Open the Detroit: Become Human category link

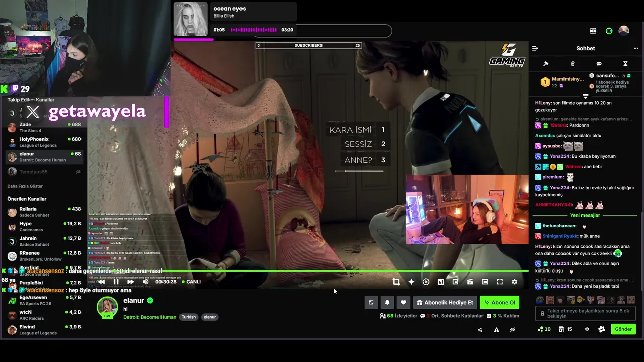(149, 317)
